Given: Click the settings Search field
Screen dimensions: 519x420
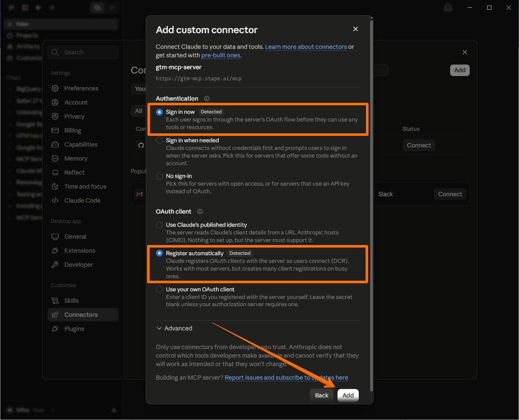Looking at the screenshot, I should (x=83, y=52).
